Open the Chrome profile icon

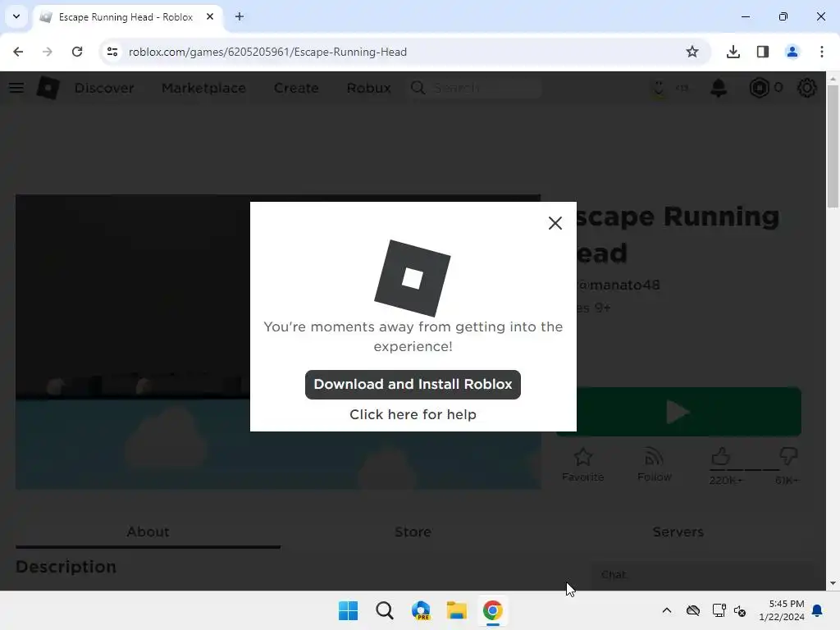792,52
